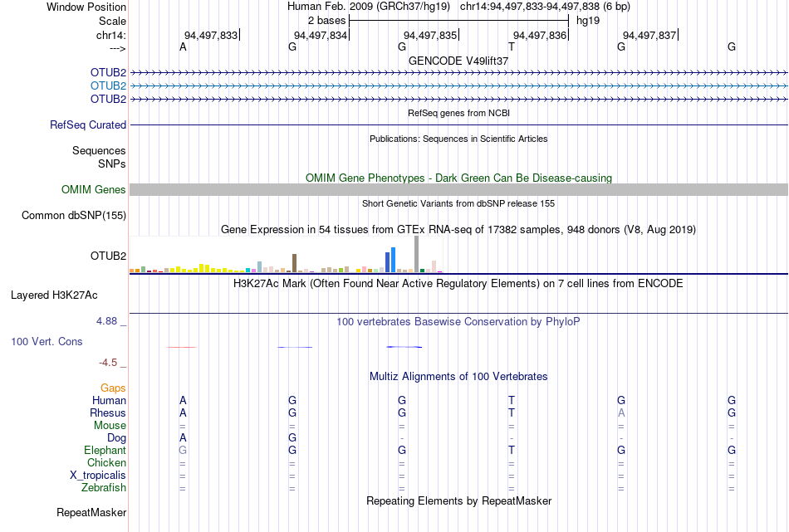Click the red PhyloP conservation bar
Image resolution: width=789 pixels, height=532 pixels.
pos(182,347)
